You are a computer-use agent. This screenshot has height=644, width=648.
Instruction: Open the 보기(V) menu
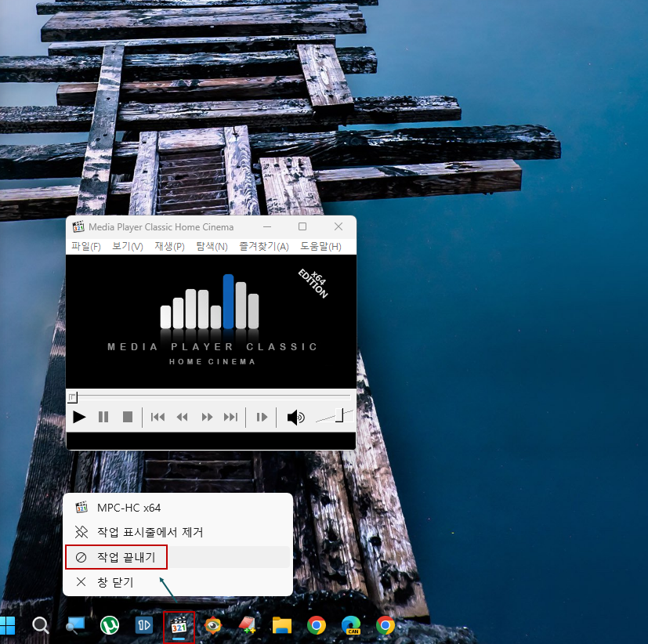click(x=128, y=247)
